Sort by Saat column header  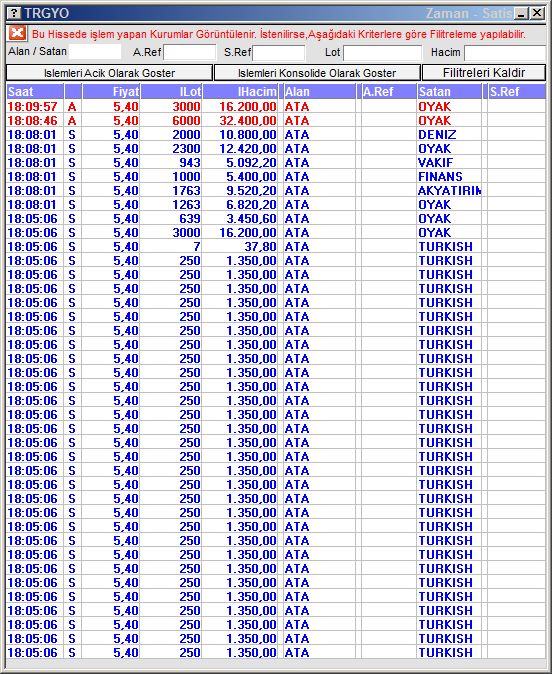[35, 92]
